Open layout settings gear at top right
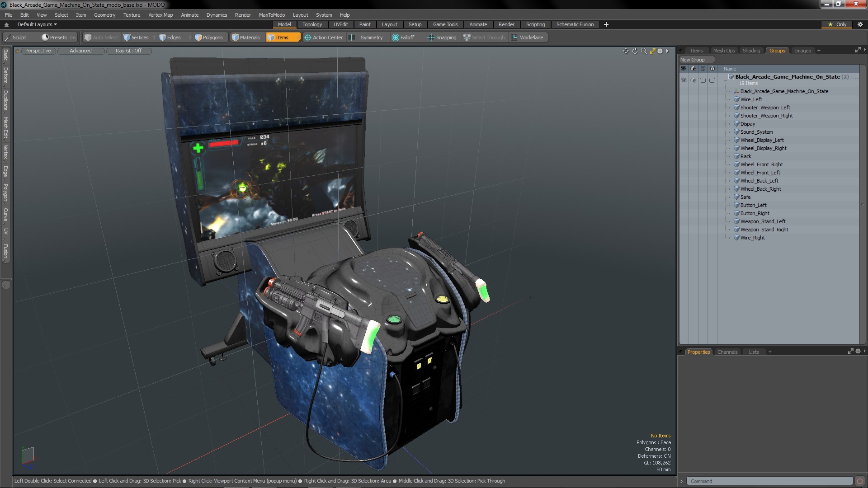 860,24
